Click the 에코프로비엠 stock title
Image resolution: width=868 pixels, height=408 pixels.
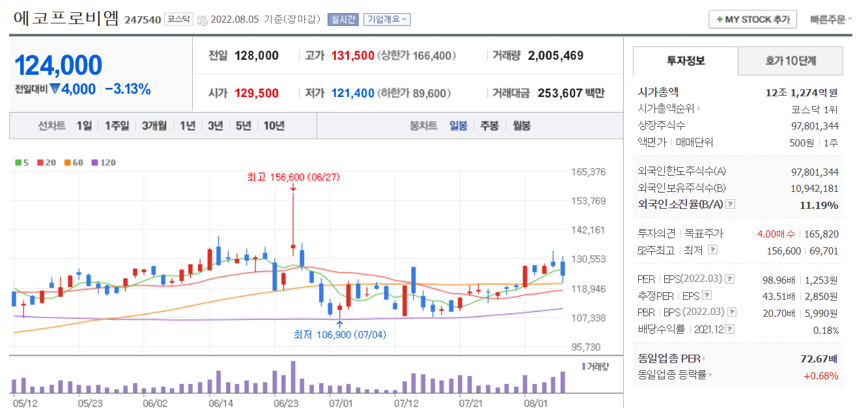click(66, 18)
